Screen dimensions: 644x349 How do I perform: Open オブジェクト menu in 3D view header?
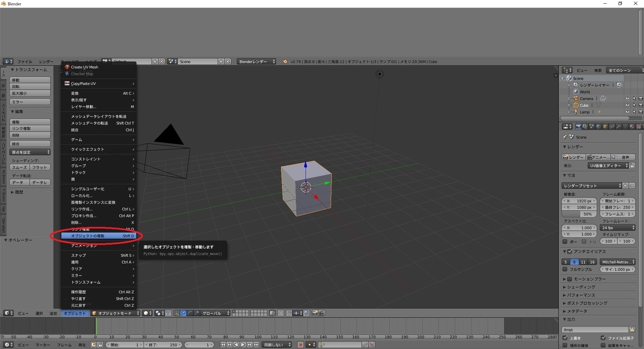click(x=75, y=313)
